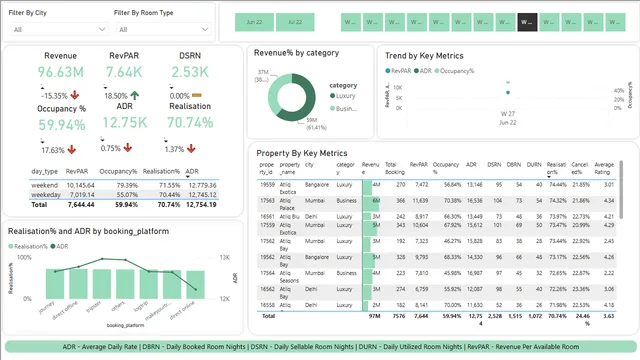Select the direct online bar
Screen dimensions: 640x360
(196, 285)
